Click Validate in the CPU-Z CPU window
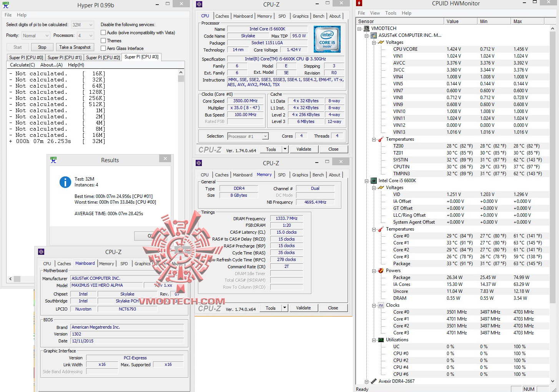 304,149
